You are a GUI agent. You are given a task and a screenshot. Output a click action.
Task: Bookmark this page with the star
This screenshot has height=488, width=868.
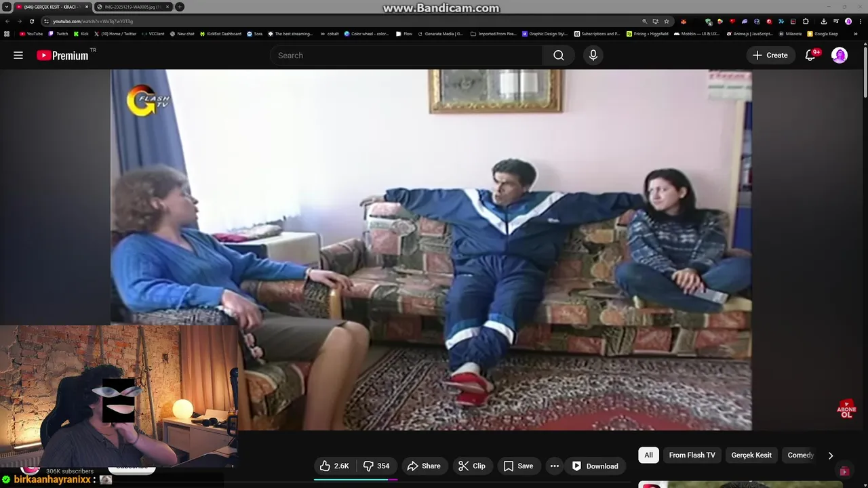667,21
